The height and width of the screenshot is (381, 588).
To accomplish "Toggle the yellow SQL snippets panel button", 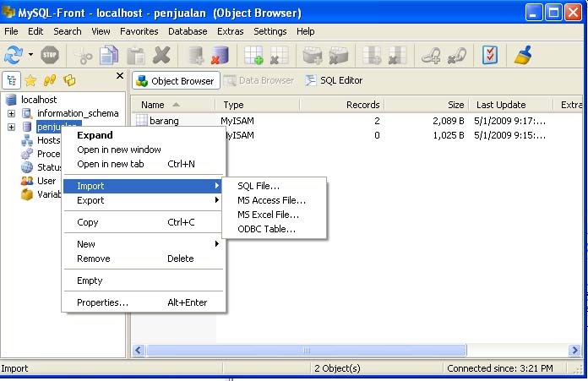I will pos(69,80).
